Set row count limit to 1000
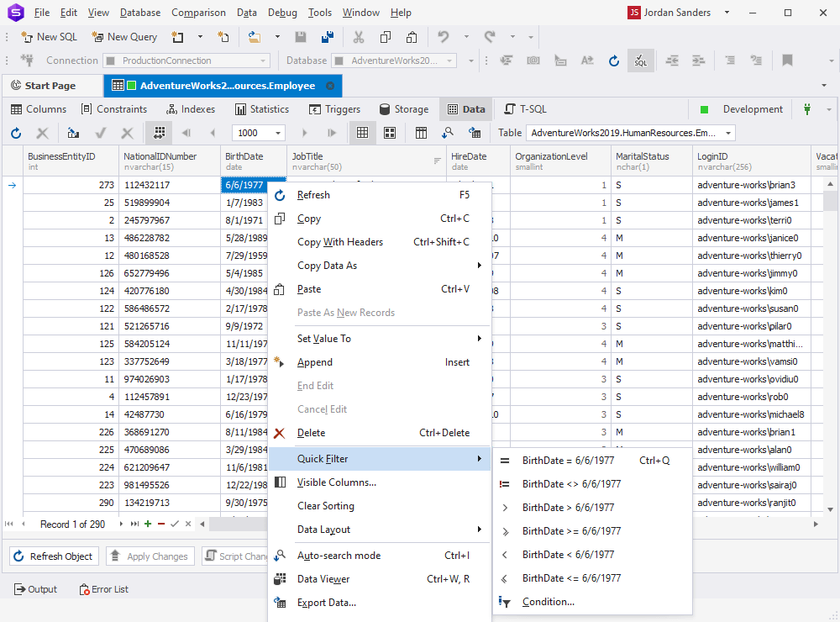840x622 pixels. (258, 133)
